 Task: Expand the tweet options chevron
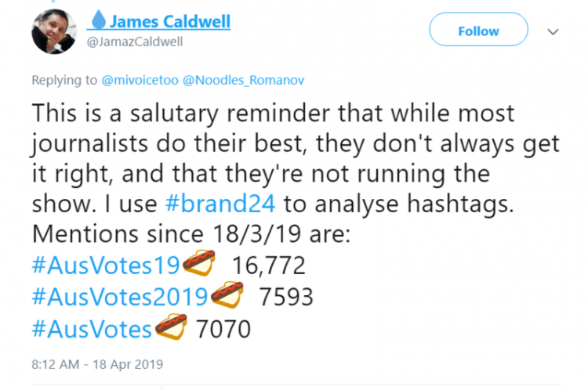click(554, 31)
